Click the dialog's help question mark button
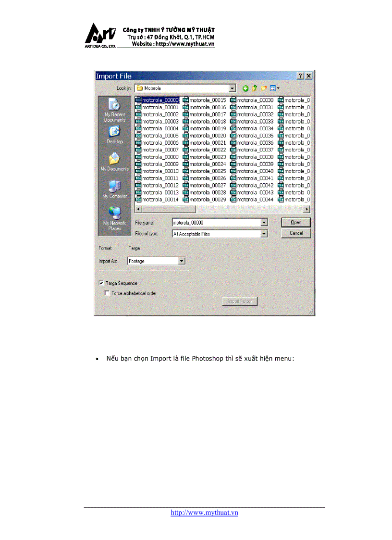 pos(300,76)
